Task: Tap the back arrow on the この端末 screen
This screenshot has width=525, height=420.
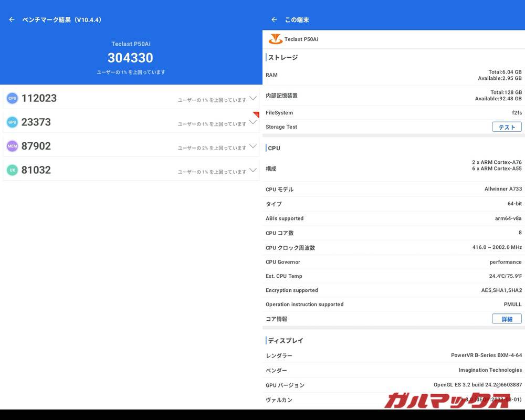Action: (x=274, y=19)
